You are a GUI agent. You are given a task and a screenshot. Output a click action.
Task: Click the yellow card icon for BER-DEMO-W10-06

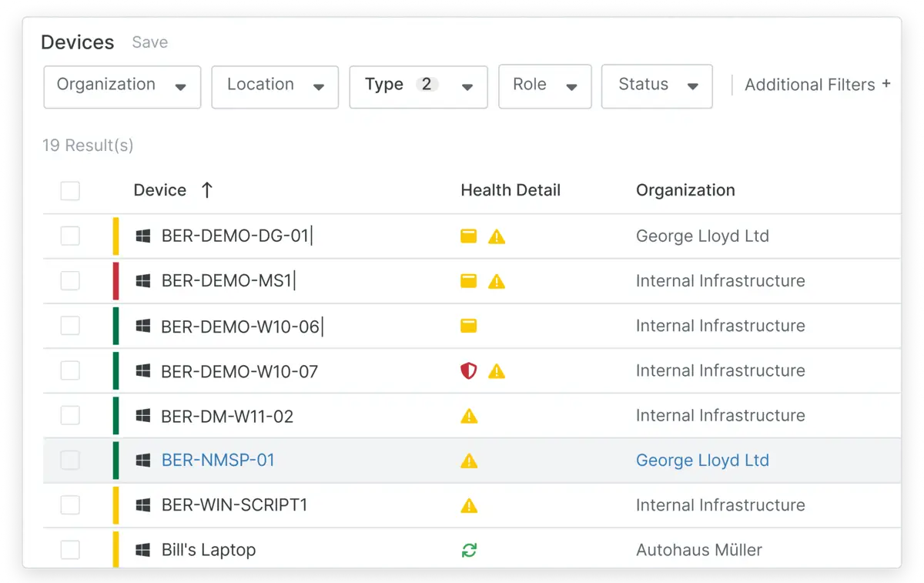[x=468, y=326]
